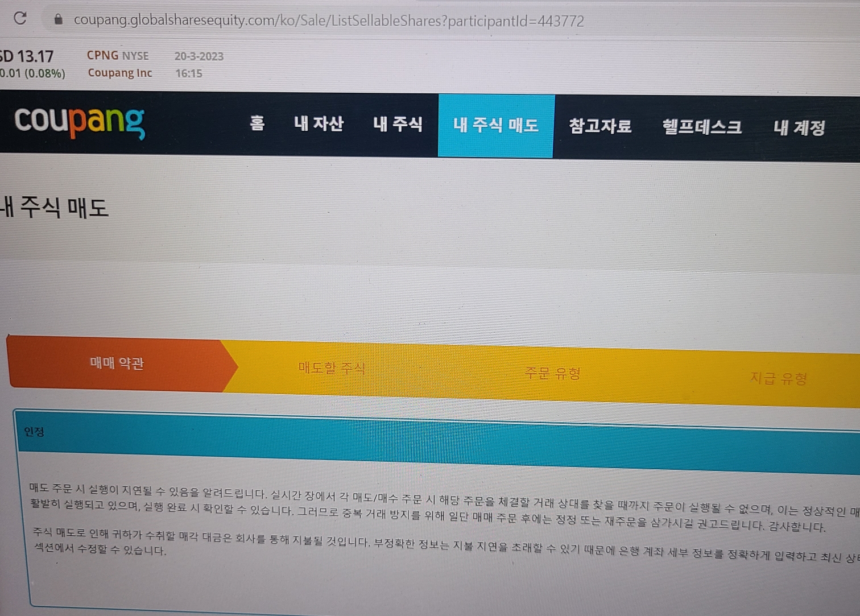Open the 내 계정 menu
The width and height of the screenshot is (860, 616).
pos(799,127)
